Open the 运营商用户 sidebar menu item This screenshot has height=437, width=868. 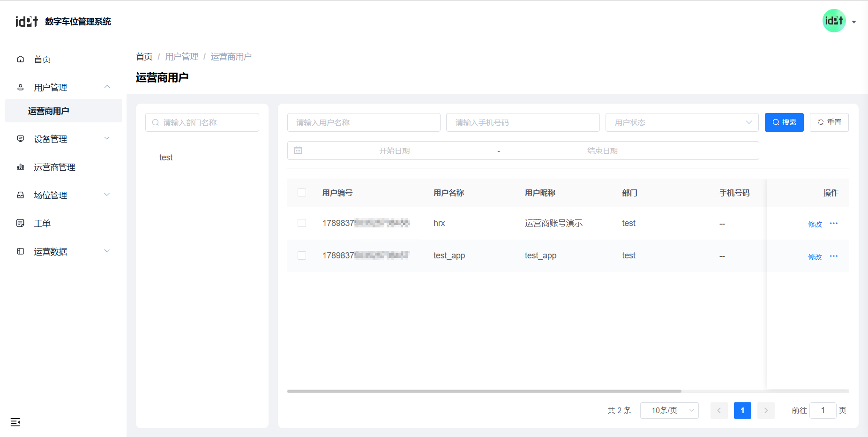click(x=49, y=111)
